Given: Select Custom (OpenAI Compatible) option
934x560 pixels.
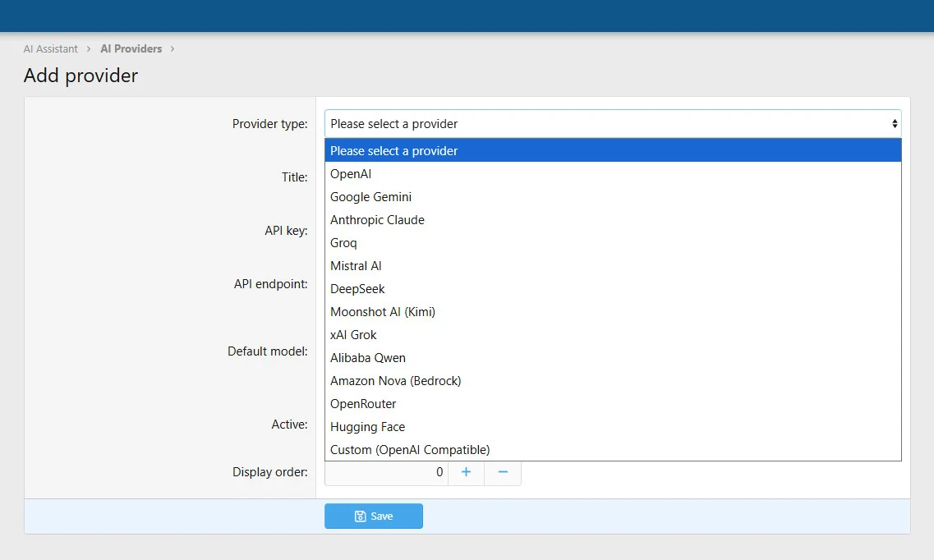Looking at the screenshot, I should [x=409, y=450].
